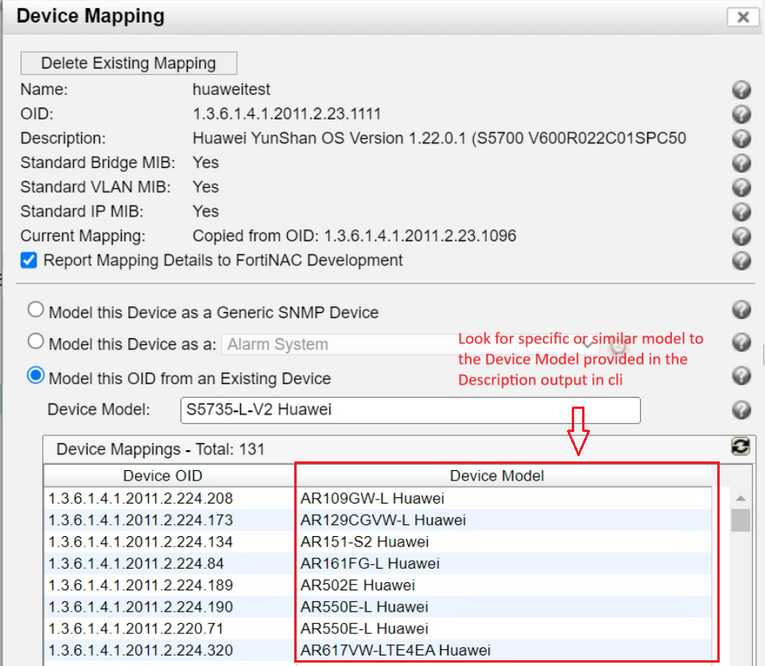Open help icon for Standard IP MIB

point(741,212)
